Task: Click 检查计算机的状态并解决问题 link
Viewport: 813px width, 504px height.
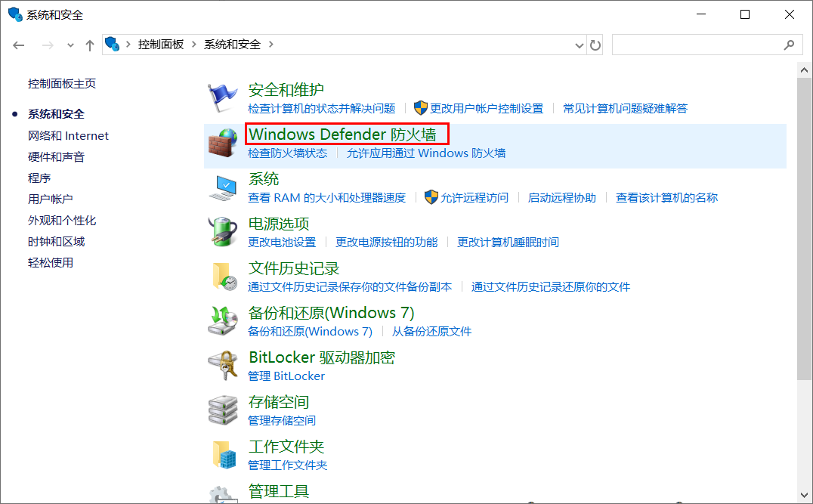Action: [x=321, y=108]
